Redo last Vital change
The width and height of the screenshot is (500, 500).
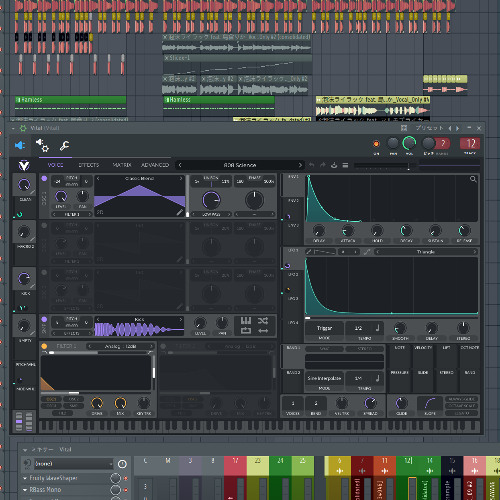(x=322, y=165)
